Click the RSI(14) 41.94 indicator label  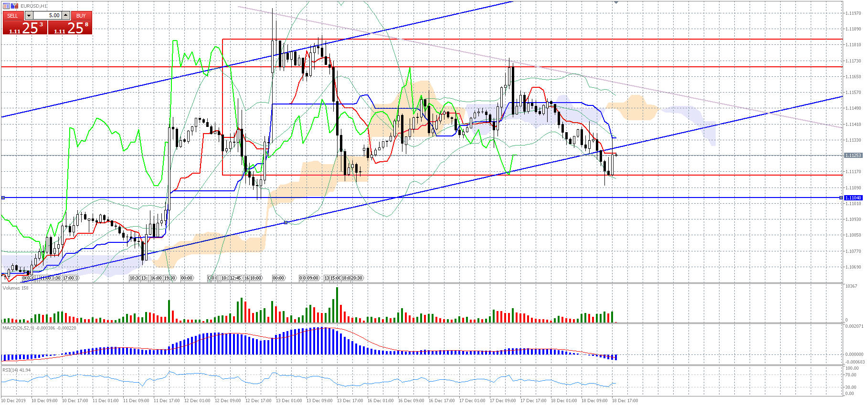pos(17,370)
